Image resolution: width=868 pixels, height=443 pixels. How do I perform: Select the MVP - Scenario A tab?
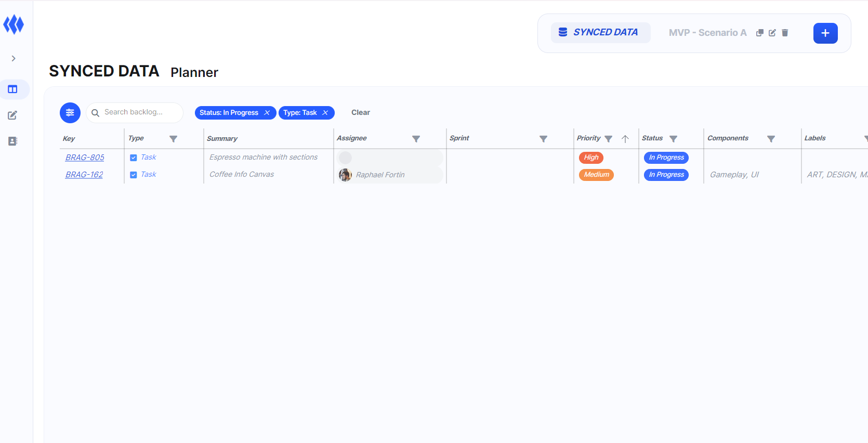[x=707, y=33]
